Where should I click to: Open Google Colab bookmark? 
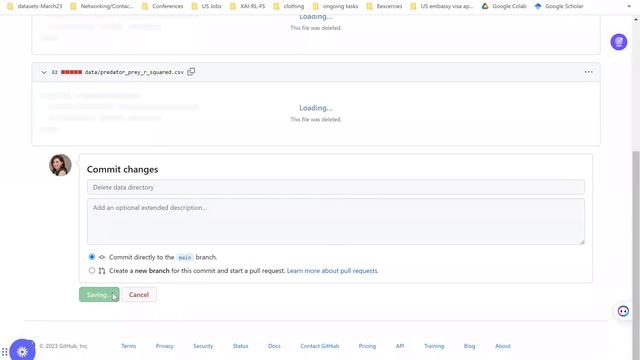[x=504, y=6]
